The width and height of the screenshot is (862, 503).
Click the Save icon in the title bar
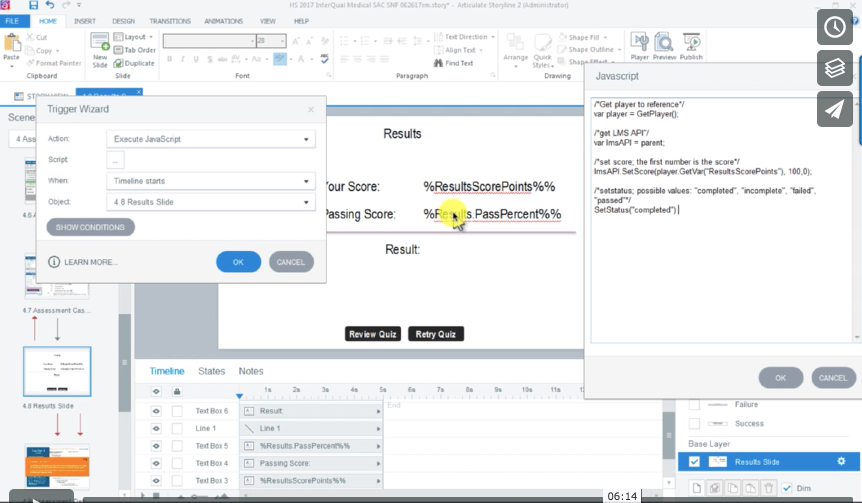pos(34,6)
